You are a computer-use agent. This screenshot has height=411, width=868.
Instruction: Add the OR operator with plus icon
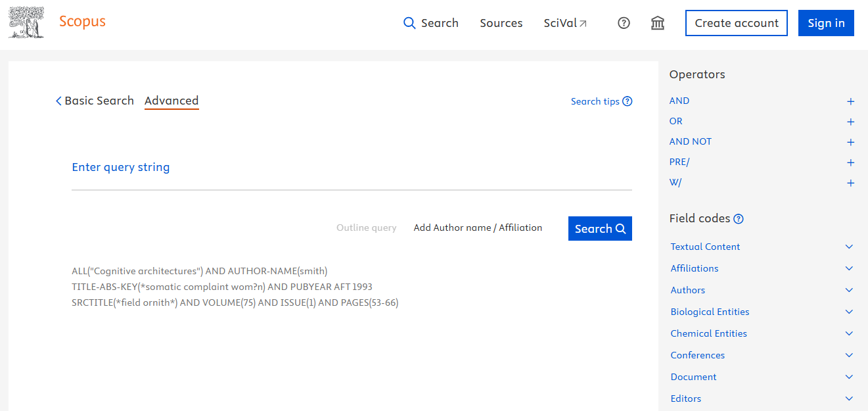[x=850, y=122]
